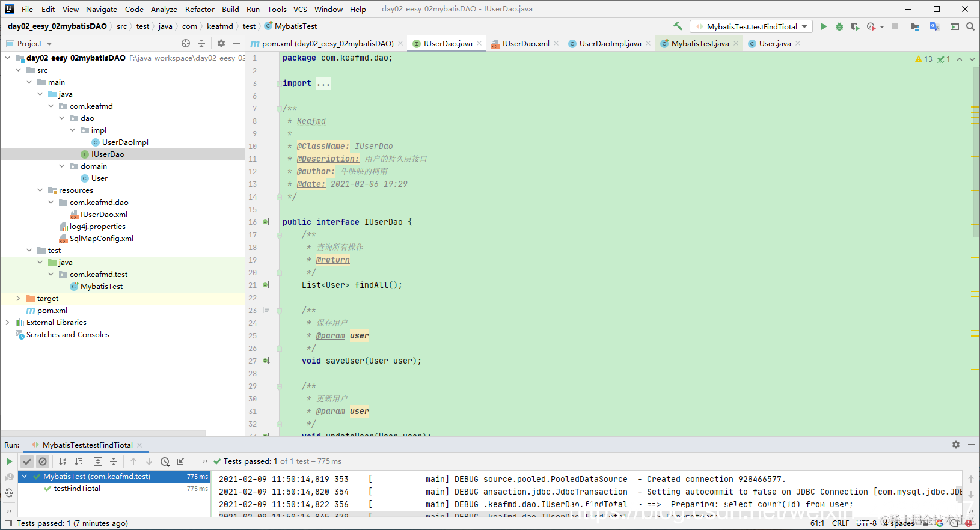This screenshot has width=980, height=530.
Task: Open the CRLF line separator selector
Action: (841, 523)
